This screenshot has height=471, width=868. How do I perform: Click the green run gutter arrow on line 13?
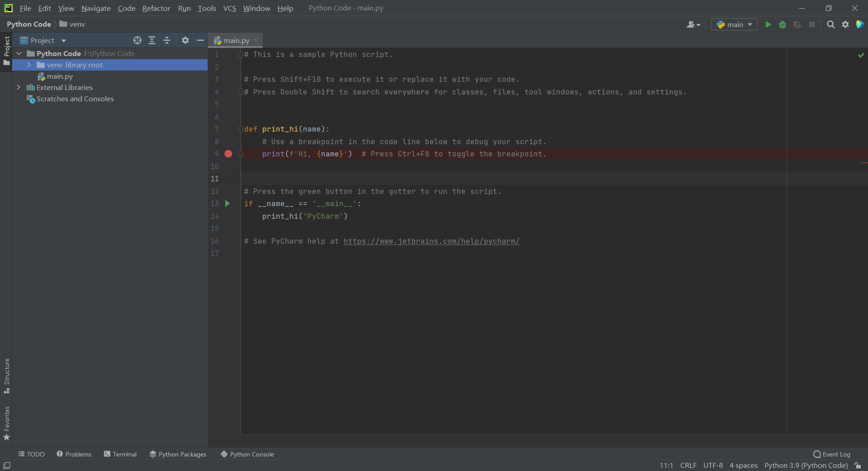[x=227, y=203]
